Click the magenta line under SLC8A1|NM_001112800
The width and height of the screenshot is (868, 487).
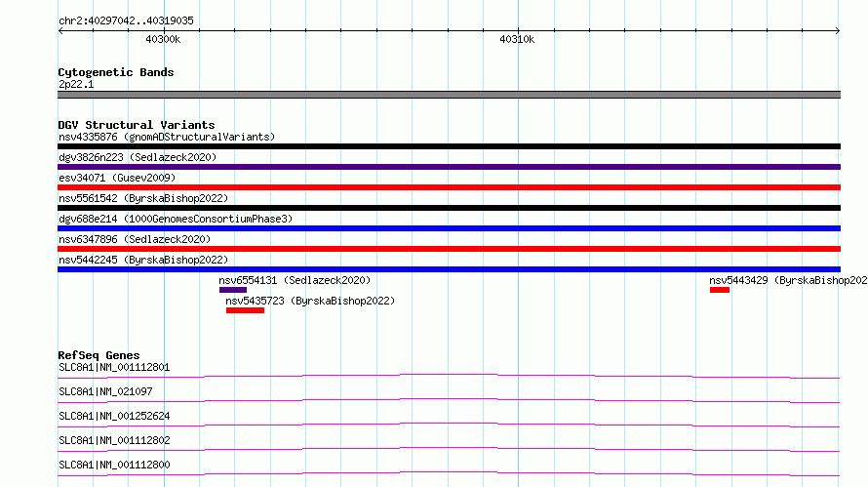(449, 474)
